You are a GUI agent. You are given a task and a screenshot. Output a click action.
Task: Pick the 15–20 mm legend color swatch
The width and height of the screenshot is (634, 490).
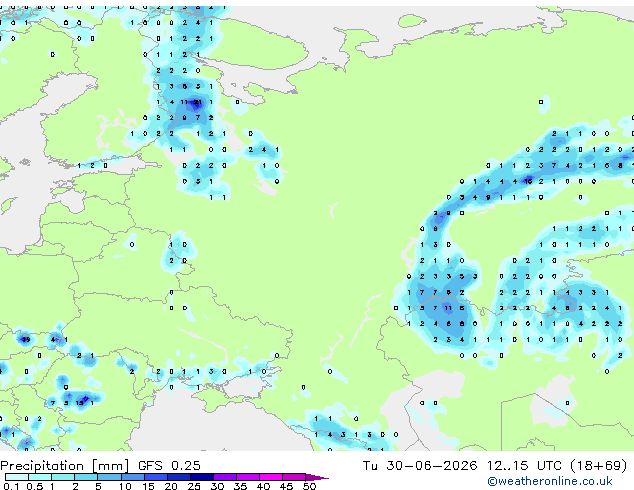(x=156, y=477)
